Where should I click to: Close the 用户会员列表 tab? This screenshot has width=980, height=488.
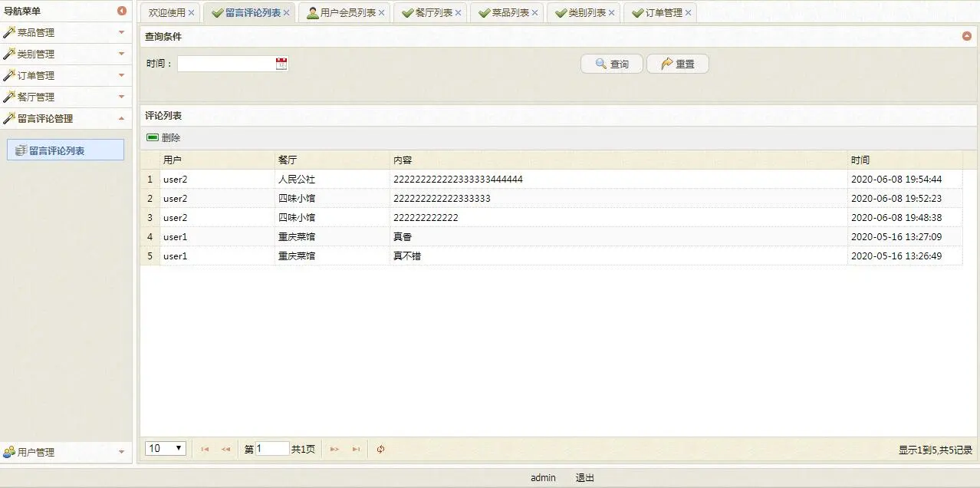pos(382,13)
